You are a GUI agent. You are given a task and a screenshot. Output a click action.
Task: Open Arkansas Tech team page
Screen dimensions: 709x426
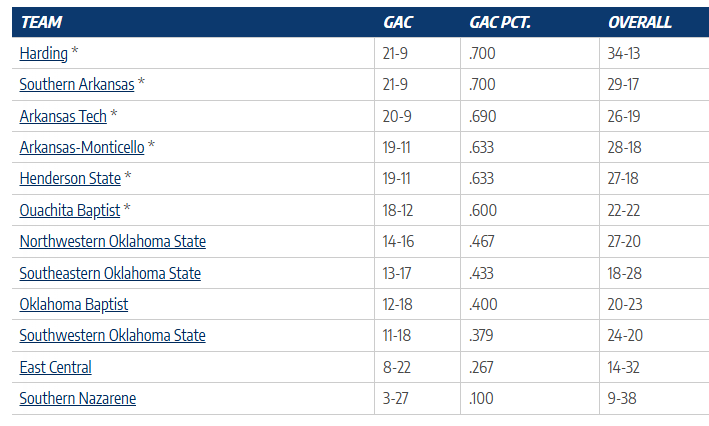coord(63,116)
